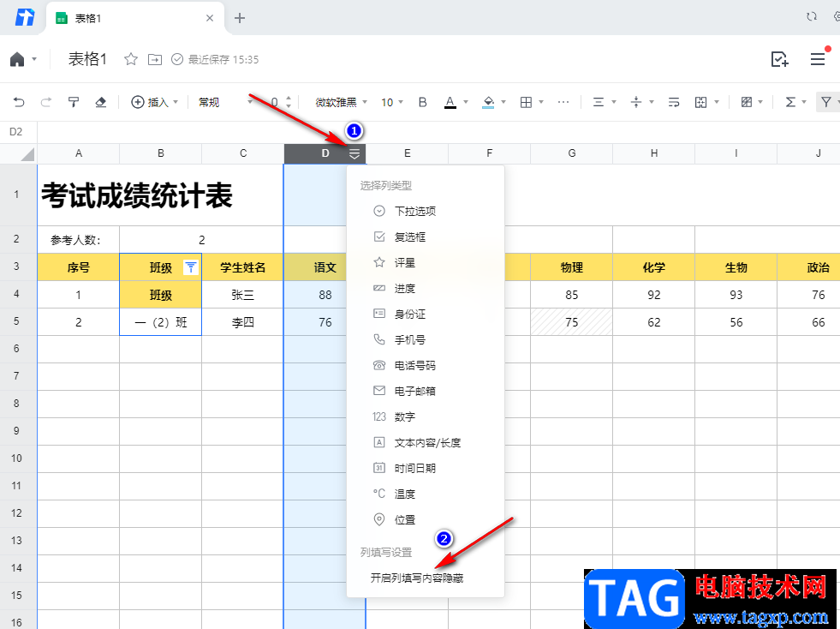Choose 复选框 column type
This screenshot has height=629, width=840.
point(426,237)
